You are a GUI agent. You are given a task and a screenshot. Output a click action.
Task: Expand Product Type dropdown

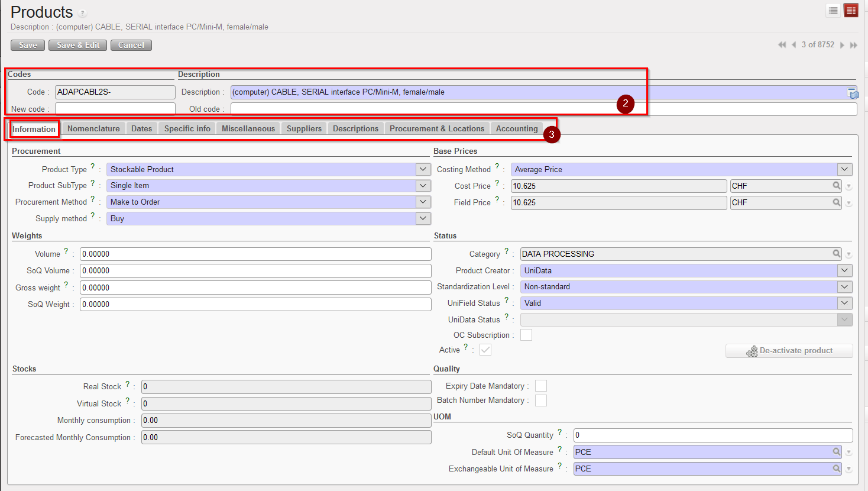click(x=423, y=169)
